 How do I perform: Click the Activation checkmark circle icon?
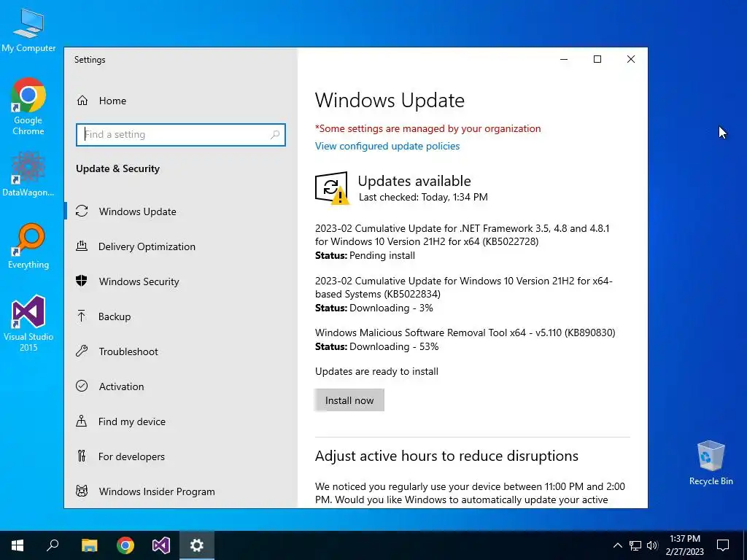tap(82, 386)
